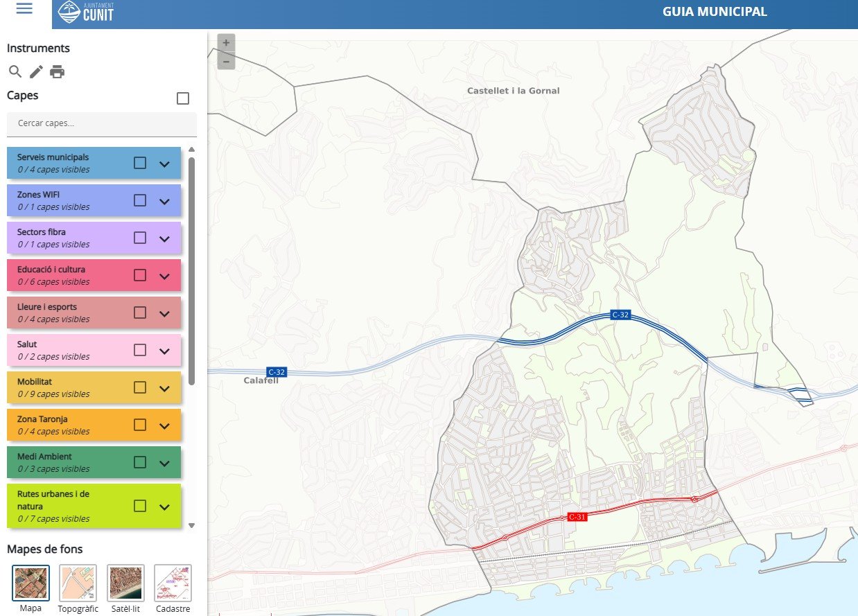Click '0 / 6 capes visibles' text
858x616 pixels.
pos(53,282)
